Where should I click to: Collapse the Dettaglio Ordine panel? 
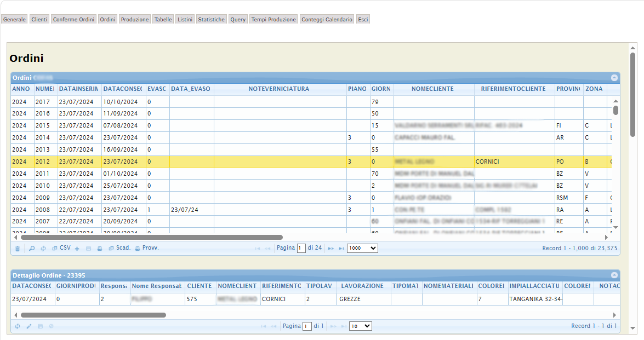[x=614, y=275]
